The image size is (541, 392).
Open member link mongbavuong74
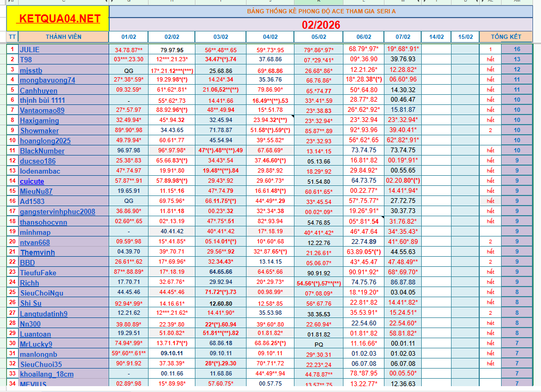[x=47, y=80]
